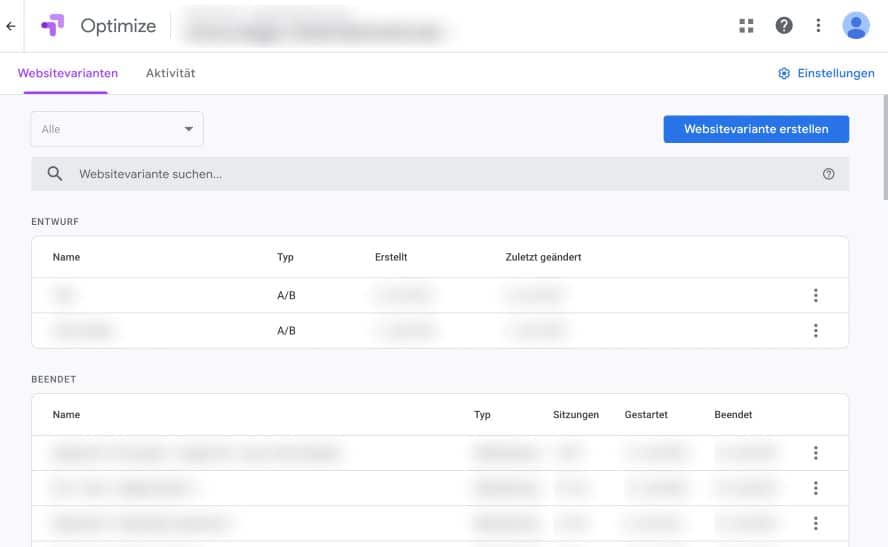The height and width of the screenshot is (547, 888).
Task: Open third blurred Beendet experiment name
Action: click(141, 523)
